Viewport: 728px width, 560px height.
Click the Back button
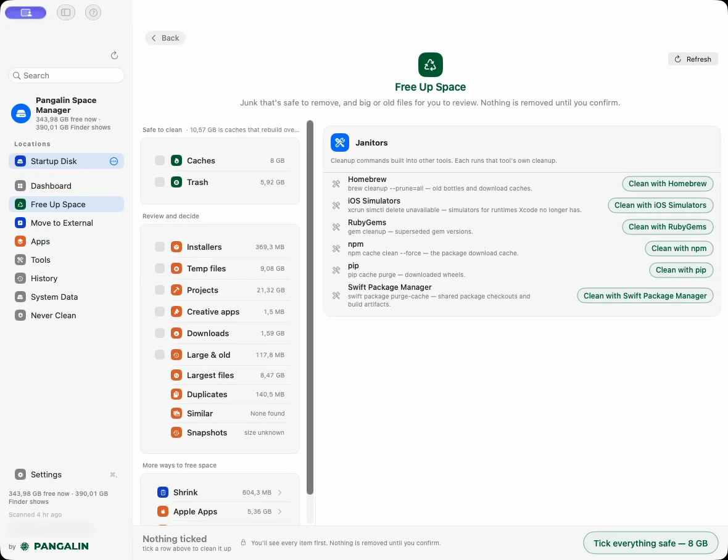165,38
